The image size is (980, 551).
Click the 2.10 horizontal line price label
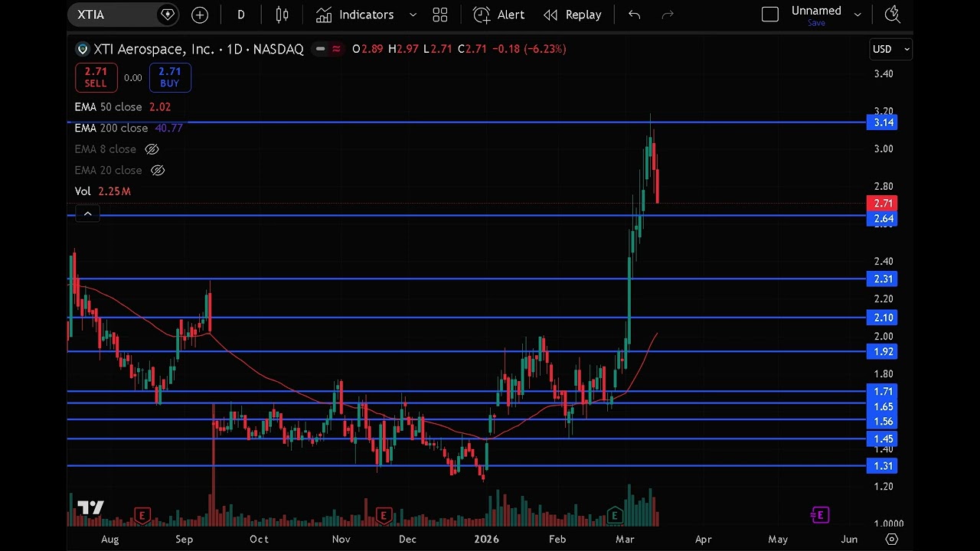click(884, 318)
